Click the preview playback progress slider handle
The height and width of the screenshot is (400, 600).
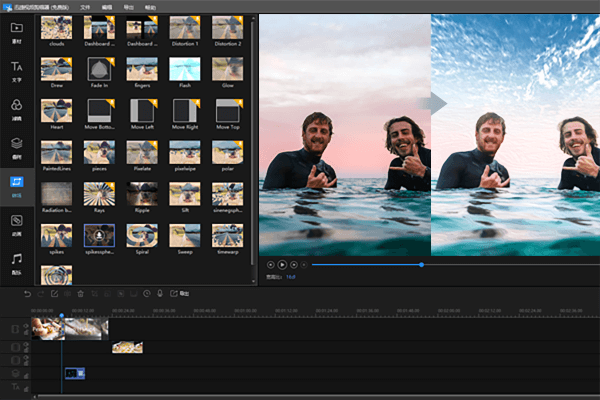(x=421, y=264)
